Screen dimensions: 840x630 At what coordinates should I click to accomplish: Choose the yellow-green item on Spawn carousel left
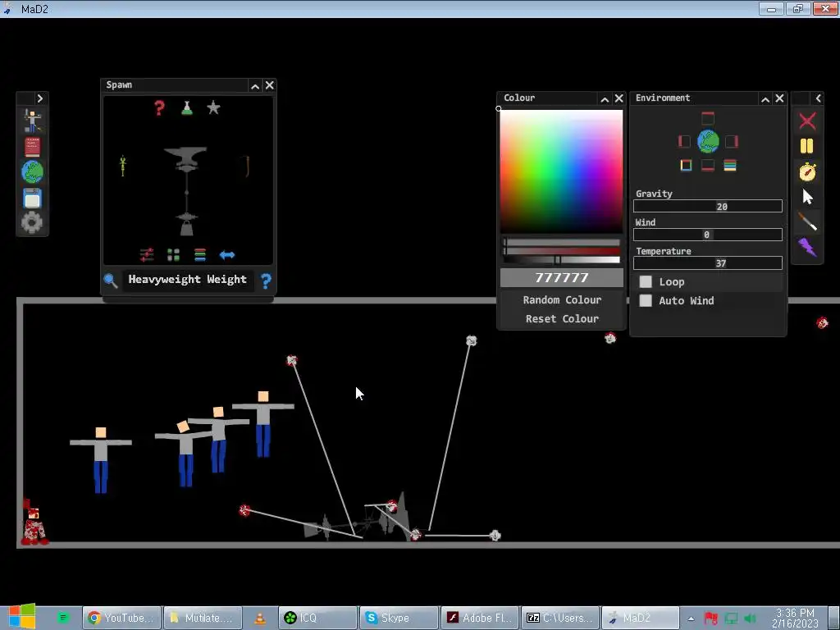click(x=123, y=166)
